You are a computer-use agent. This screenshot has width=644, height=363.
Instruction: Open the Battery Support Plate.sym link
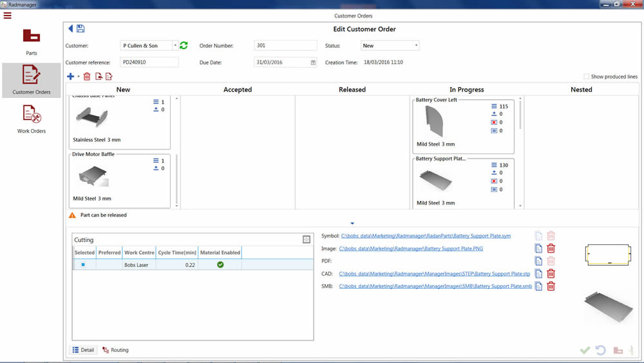pyautogui.click(x=426, y=236)
